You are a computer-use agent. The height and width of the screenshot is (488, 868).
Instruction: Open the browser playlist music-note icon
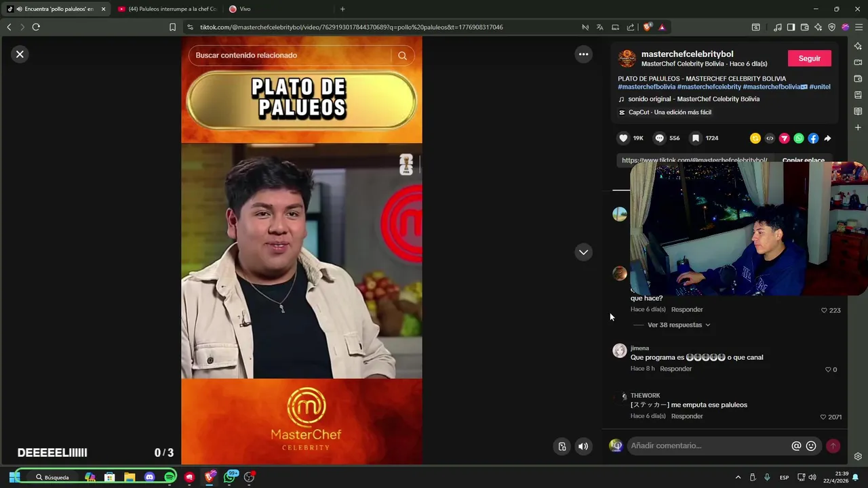coord(777,27)
